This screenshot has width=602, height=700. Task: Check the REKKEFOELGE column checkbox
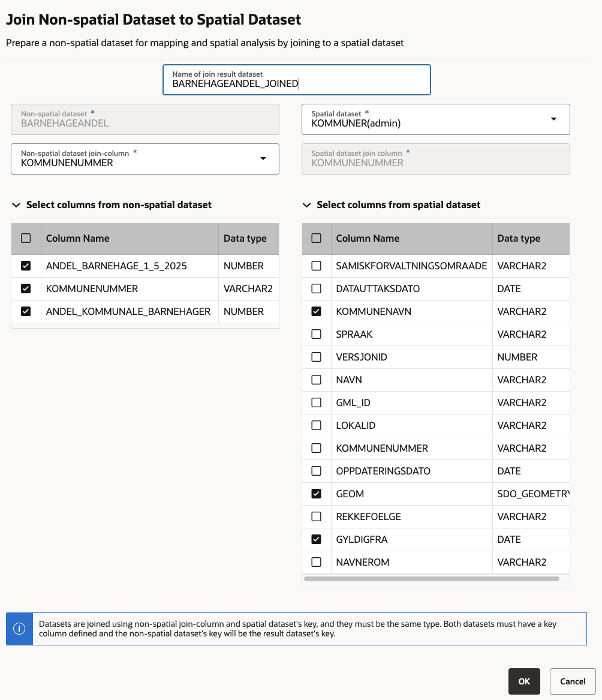tap(317, 516)
